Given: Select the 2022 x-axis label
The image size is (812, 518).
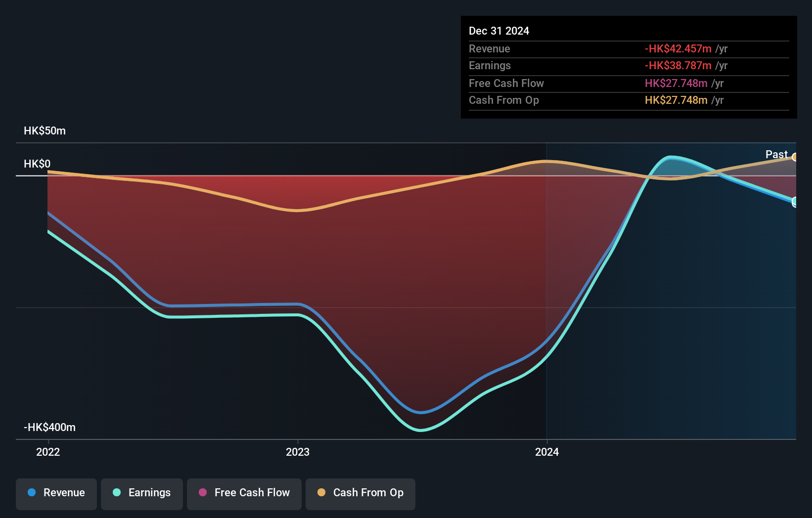Looking at the screenshot, I should [x=48, y=452].
